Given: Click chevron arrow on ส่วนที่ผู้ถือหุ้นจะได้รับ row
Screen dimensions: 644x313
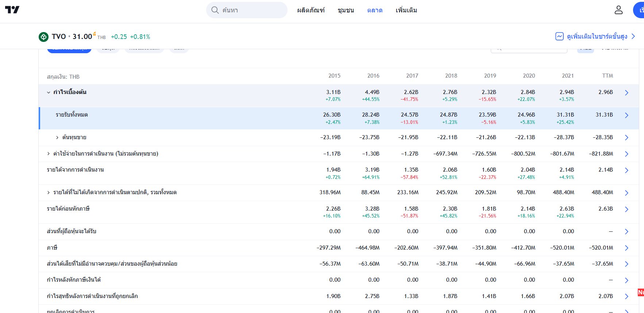Looking at the screenshot, I should click(x=626, y=231).
